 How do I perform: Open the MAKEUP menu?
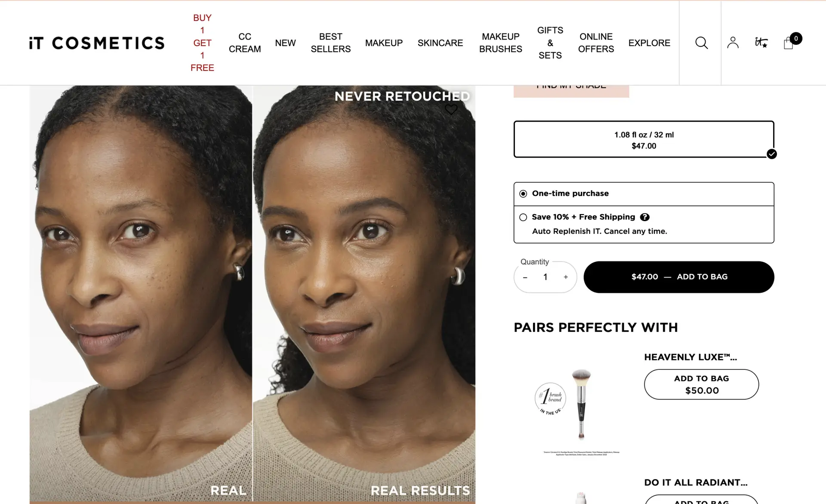click(x=384, y=43)
